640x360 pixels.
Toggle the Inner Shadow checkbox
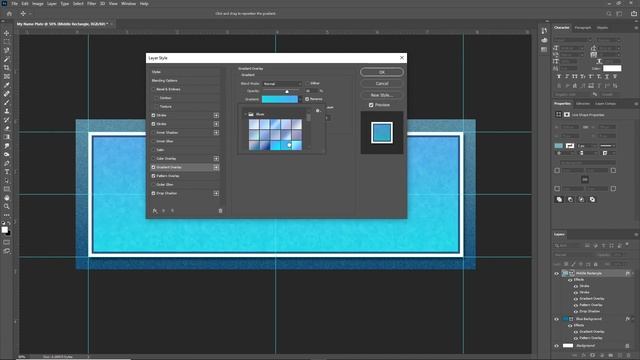(x=153, y=133)
